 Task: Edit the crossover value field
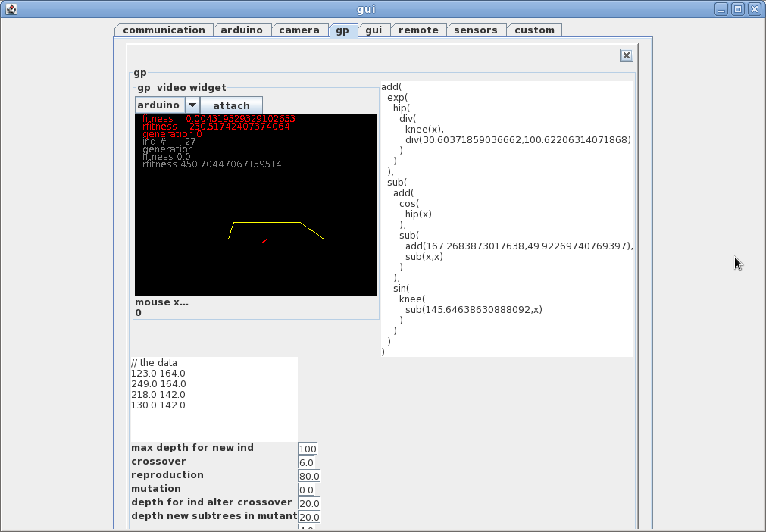point(306,463)
